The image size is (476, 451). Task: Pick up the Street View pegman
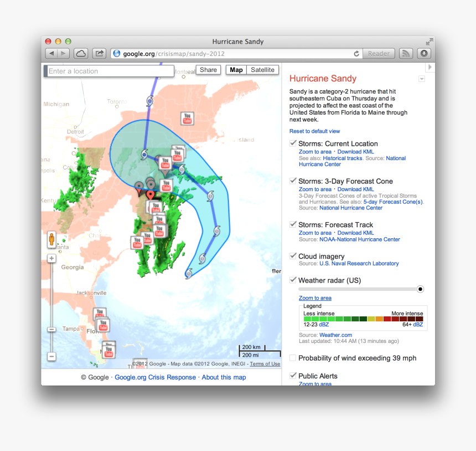(x=51, y=239)
